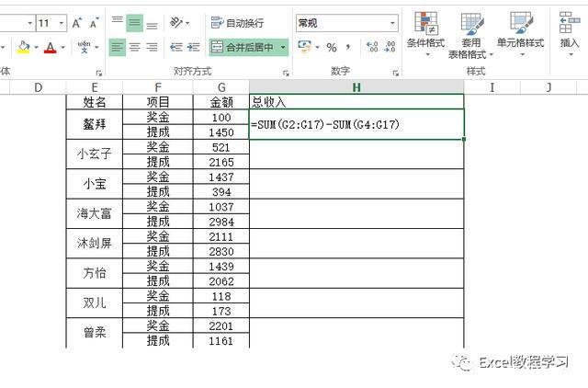Image resolution: width=588 pixels, height=388 pixels.
Task: Open font color dropdown arrow
Action: 63,47
